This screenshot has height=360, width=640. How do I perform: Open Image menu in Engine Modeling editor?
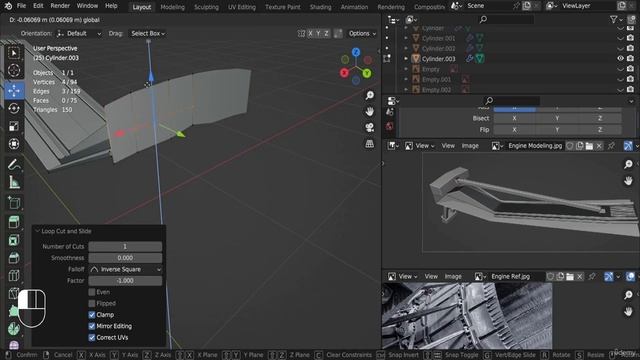click(x=470, y=146)
